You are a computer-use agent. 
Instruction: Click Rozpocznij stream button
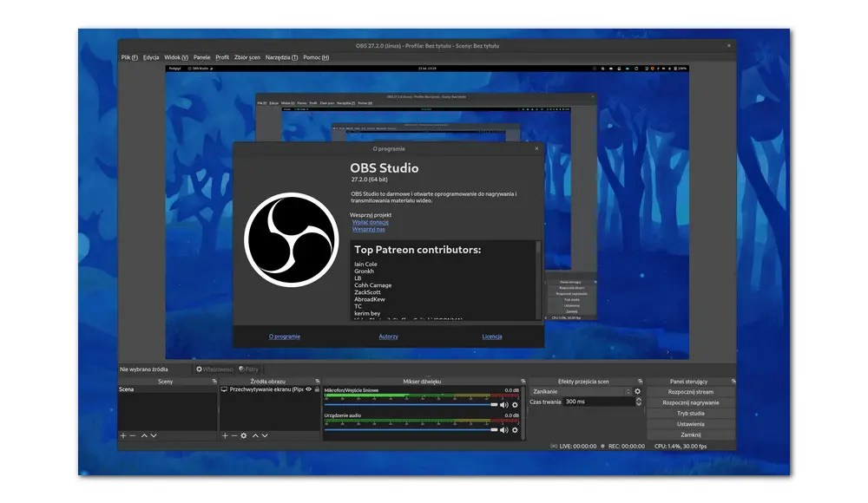(x=691, y=392)
